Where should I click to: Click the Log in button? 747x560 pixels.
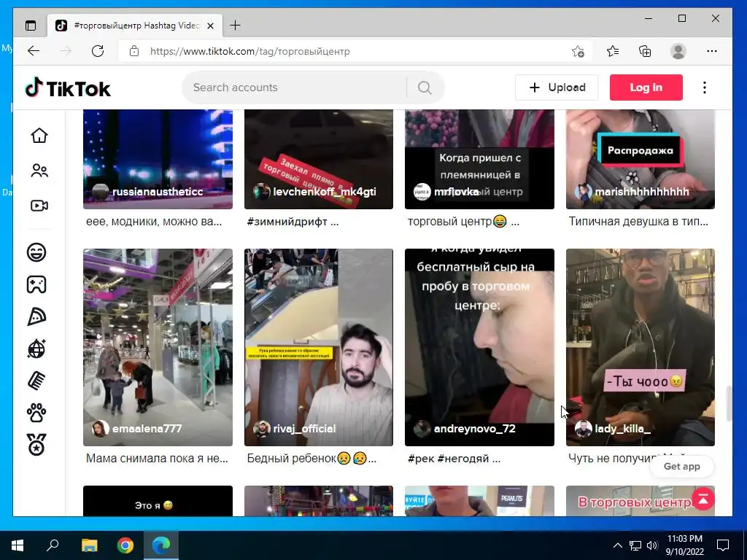click(x=646, y=87)
